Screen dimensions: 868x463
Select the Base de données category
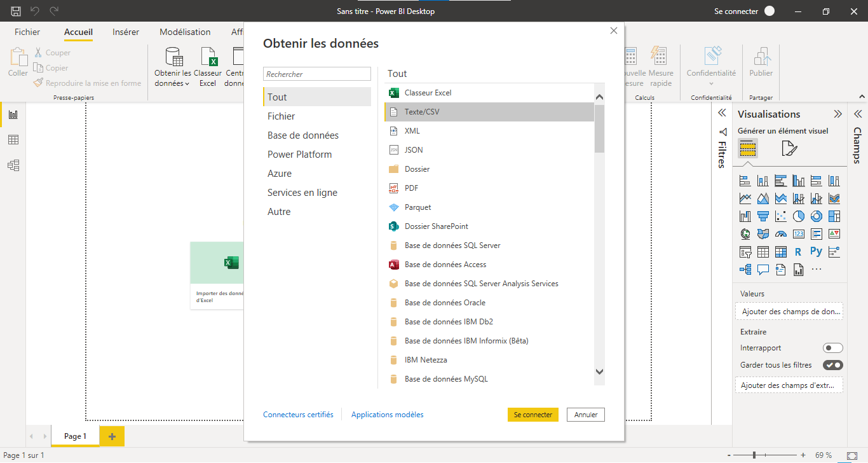(317, 135)
